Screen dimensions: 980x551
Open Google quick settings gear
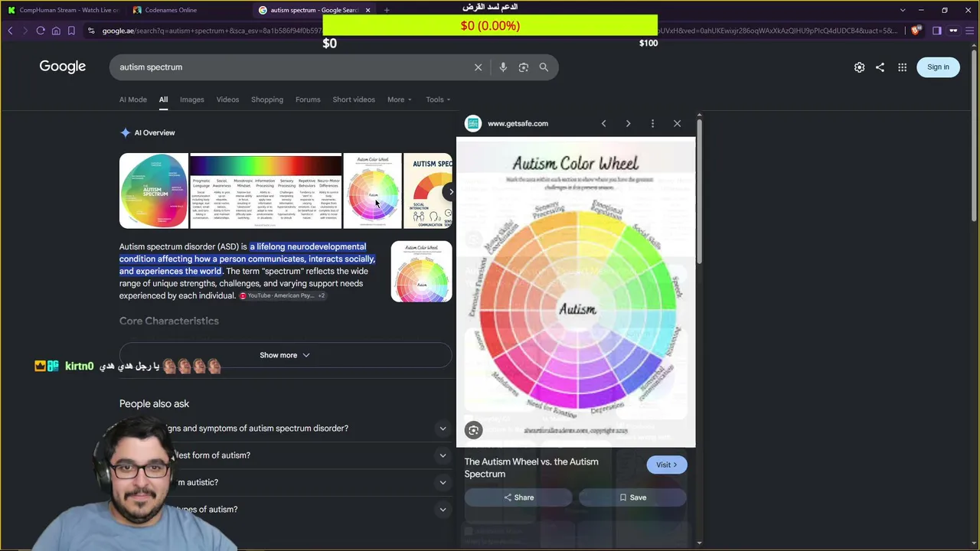(x=859, y=67)
